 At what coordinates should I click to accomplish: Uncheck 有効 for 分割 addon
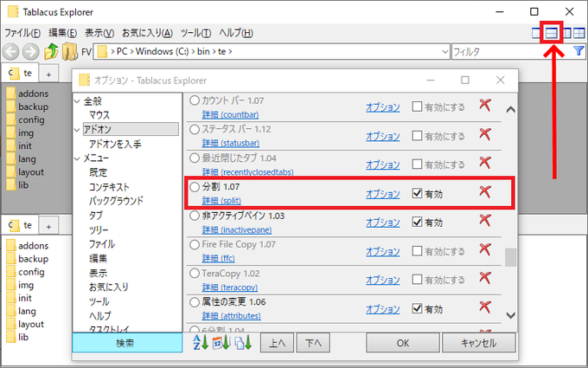point(417,193)
